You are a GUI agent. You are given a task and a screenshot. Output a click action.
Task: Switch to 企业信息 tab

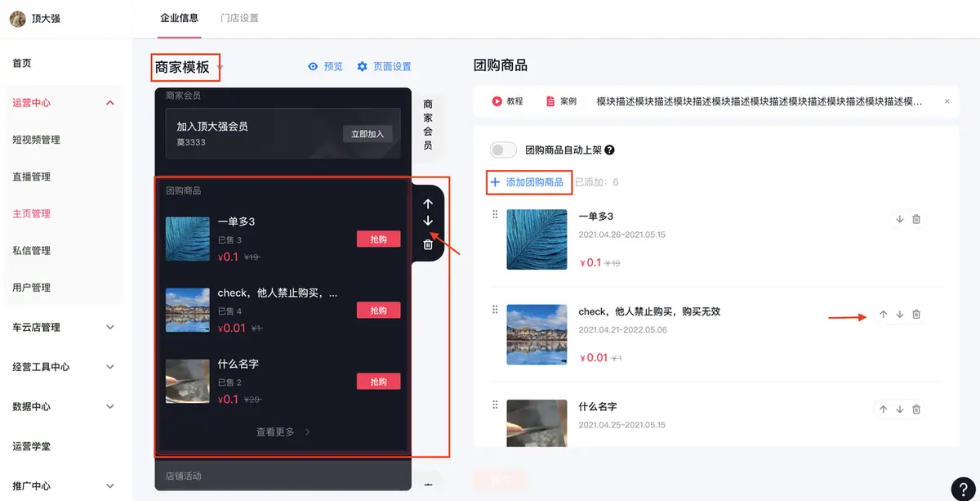[x=180, y=18]
